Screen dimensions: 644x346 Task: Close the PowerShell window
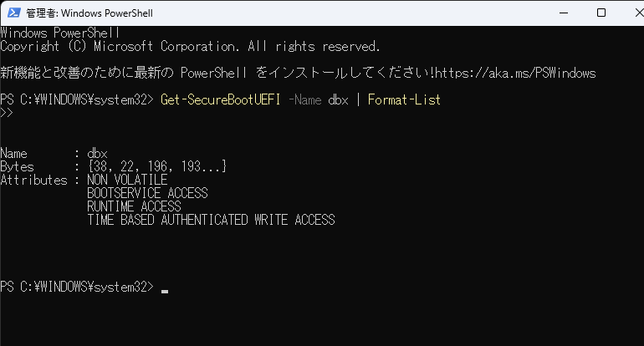point(638,13)
